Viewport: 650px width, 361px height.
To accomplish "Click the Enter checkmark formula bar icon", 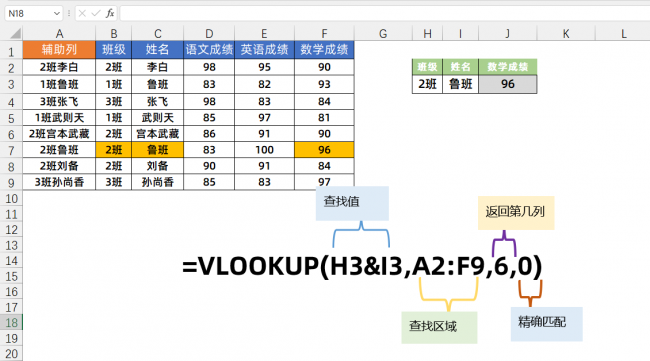I will (x=96, y=14).
